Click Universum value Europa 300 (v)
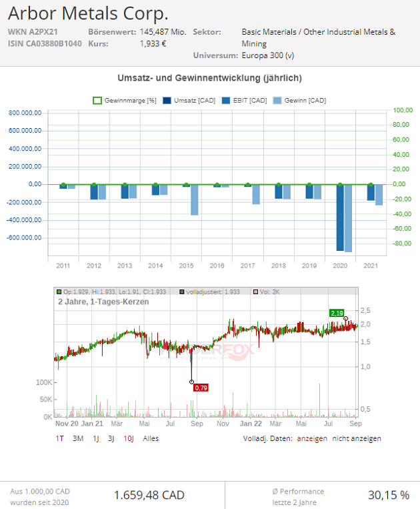The width and height of the screenshot is (420, 509). [268, 55]
